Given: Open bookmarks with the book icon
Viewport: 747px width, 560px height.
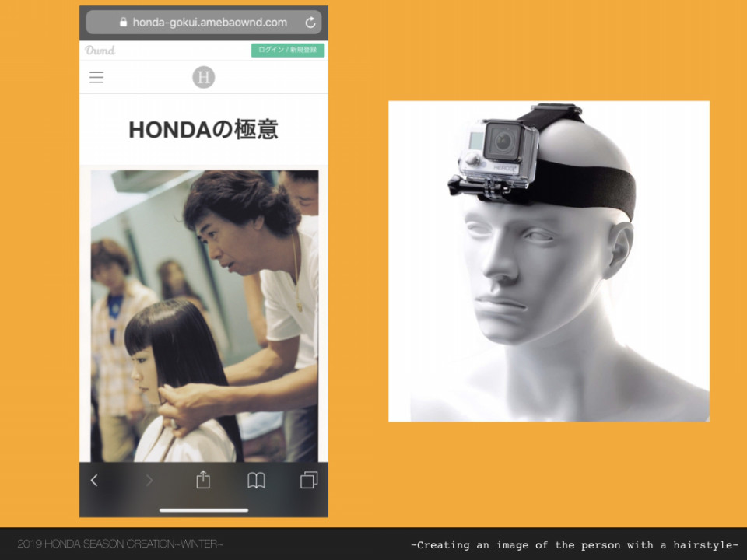Looking at the screenshot, I should (x=256, y=481).
